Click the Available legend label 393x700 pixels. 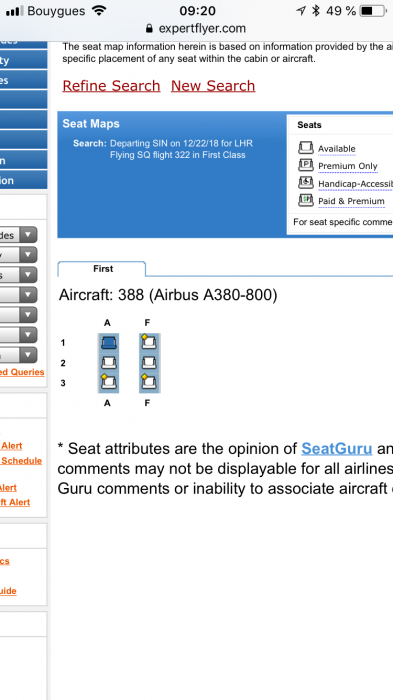337,149
